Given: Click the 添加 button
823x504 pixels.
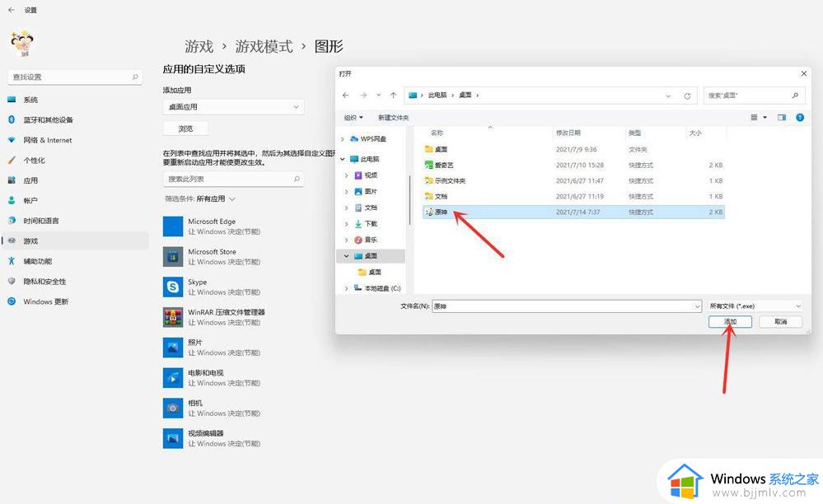Looking at the screenshot, I should click(x=730, y=321).
